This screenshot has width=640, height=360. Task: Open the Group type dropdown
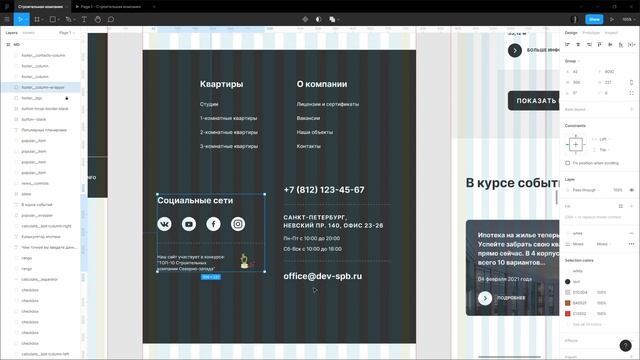[573, 61]
